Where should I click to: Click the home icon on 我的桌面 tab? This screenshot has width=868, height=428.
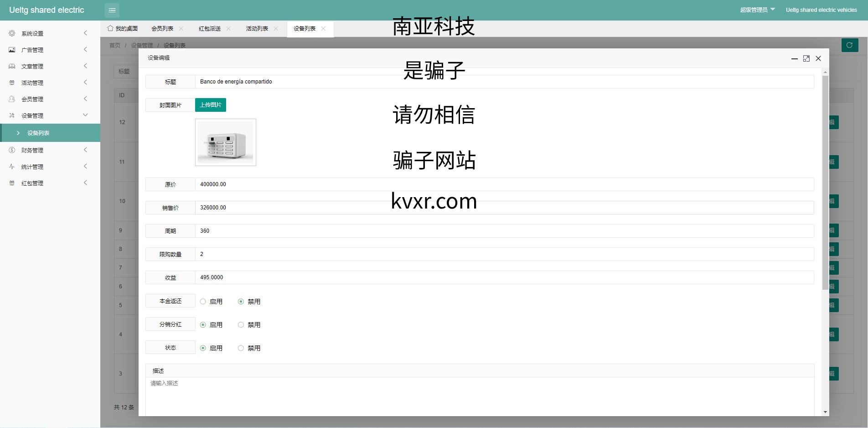click(110, 28)
